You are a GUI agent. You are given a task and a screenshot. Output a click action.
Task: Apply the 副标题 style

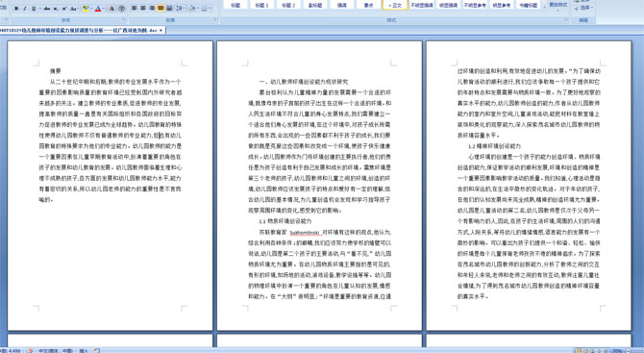pyautogui.click(x=315, y=5)
